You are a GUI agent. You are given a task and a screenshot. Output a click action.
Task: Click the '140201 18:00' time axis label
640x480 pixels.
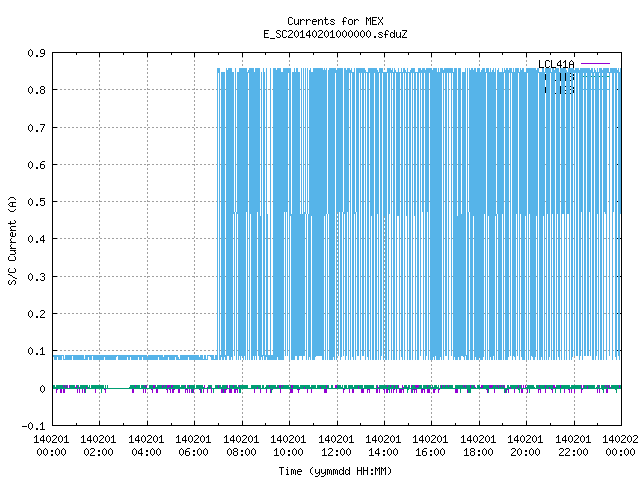478,446
